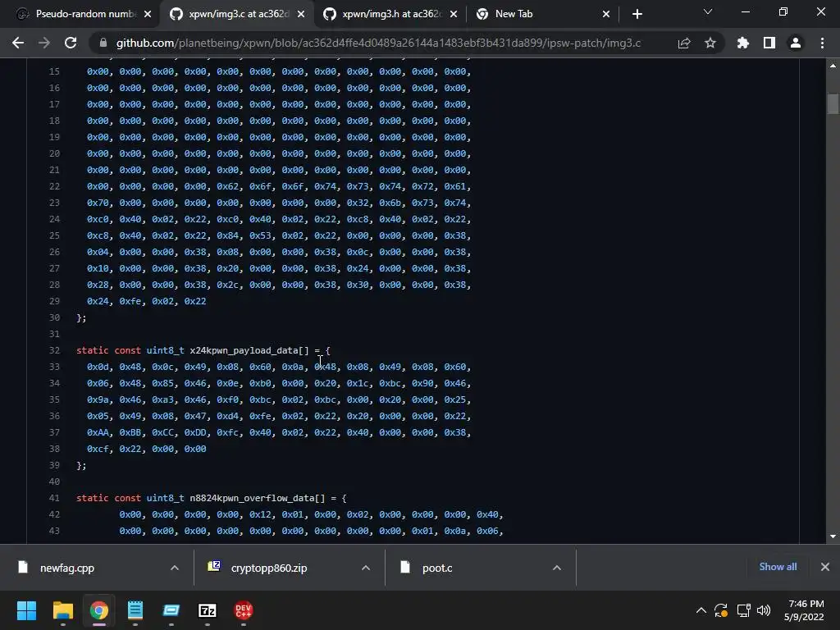Open the blue window app on taskbar
Viewport: 840px width, 630px height.
point(171,610)
